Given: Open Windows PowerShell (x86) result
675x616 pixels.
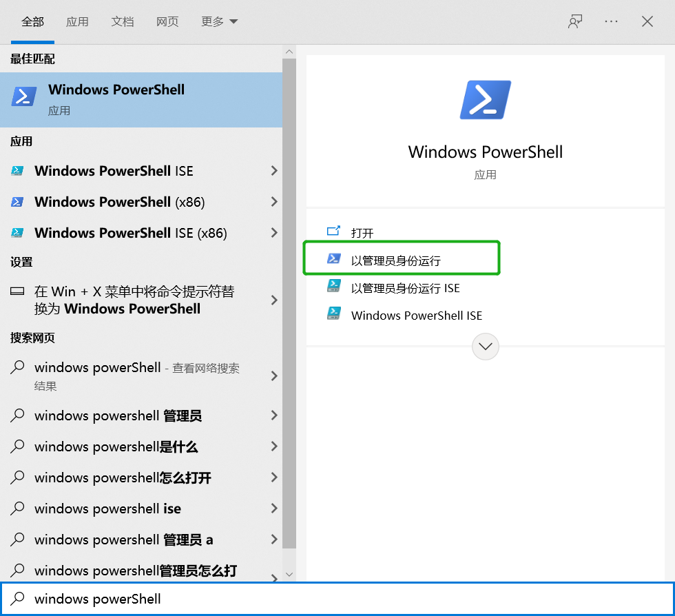Looking at the screenshot, I should coord(141,202).
